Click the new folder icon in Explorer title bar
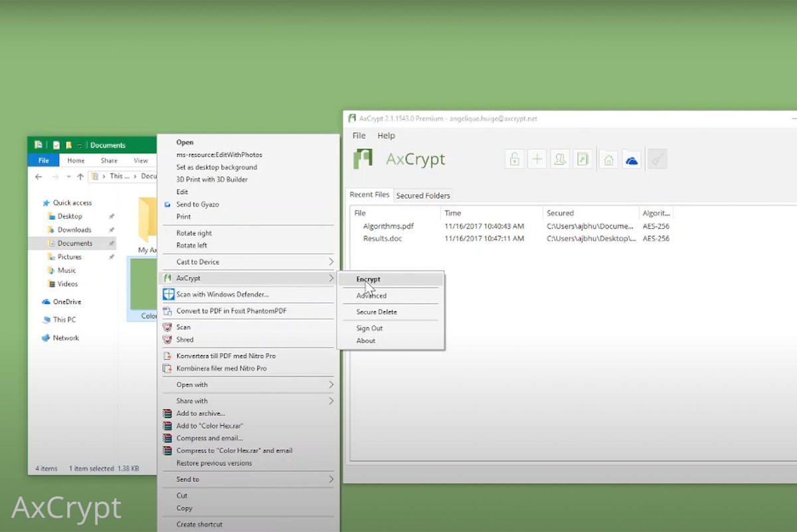Screen dimensions: 797x532 pos(68,145)
